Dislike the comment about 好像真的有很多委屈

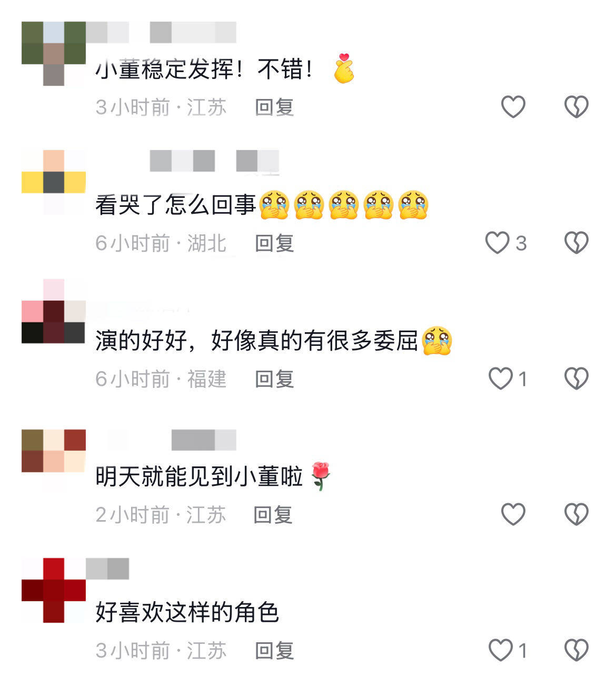(577, 379)
